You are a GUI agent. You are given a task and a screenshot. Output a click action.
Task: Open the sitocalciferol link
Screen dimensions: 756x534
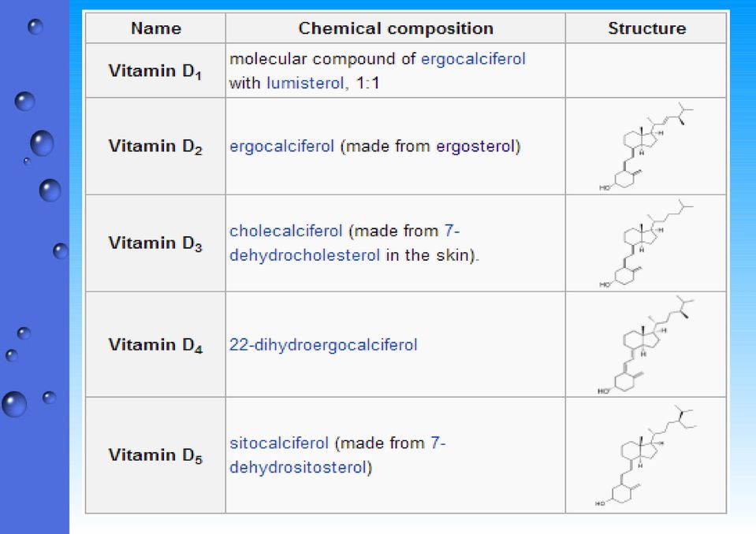tap(279, 443)
